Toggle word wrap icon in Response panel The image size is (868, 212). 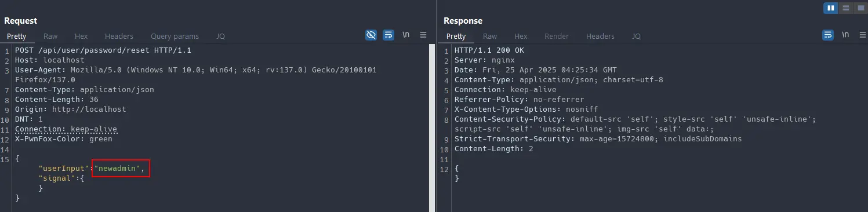[828, 35]
